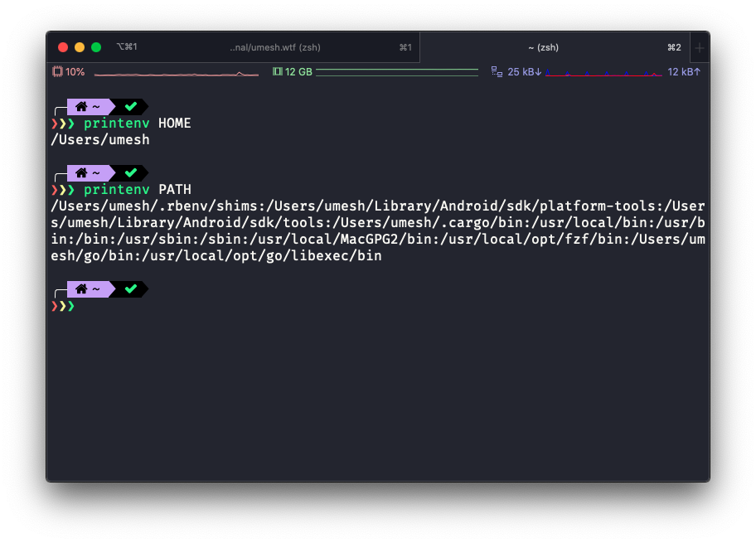This screenshot has height=543, width=756.
Task: Click the CPU usage icon in the status bar
Action: [56, 72]
